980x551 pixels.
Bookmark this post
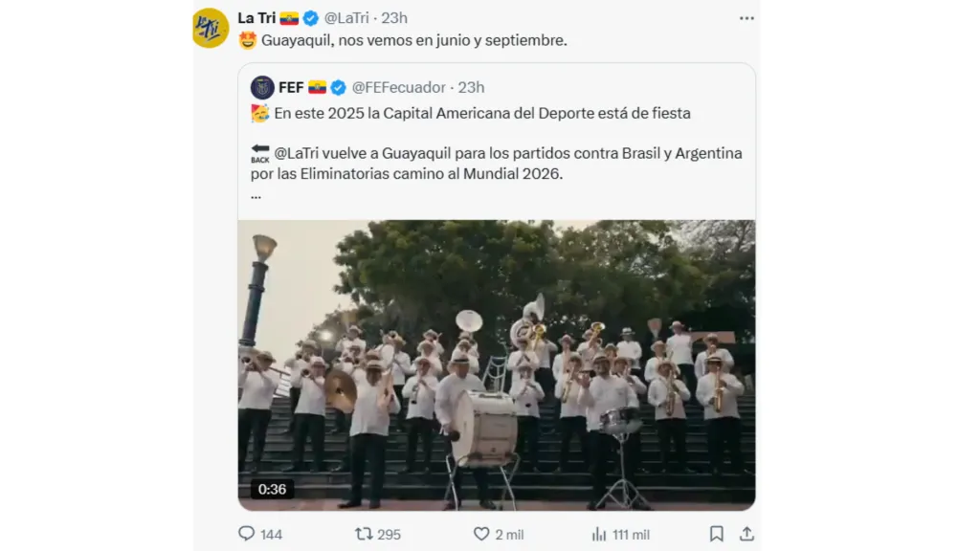(716, 534)
